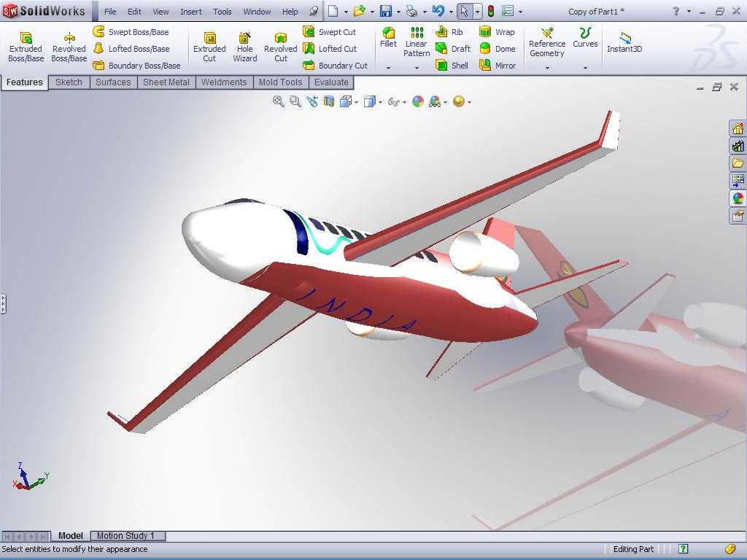Viewport: 747px width, 560px height.
Task: Open Appearances tab in task pane
Action: [x=738, y=198]
